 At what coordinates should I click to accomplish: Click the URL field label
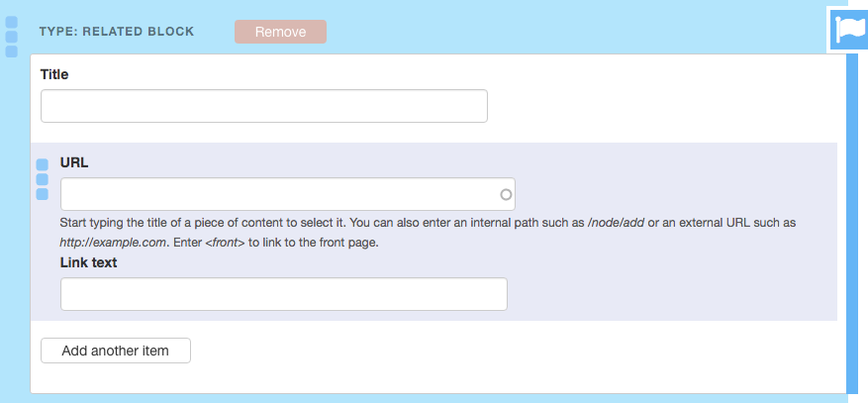point(75,162)
